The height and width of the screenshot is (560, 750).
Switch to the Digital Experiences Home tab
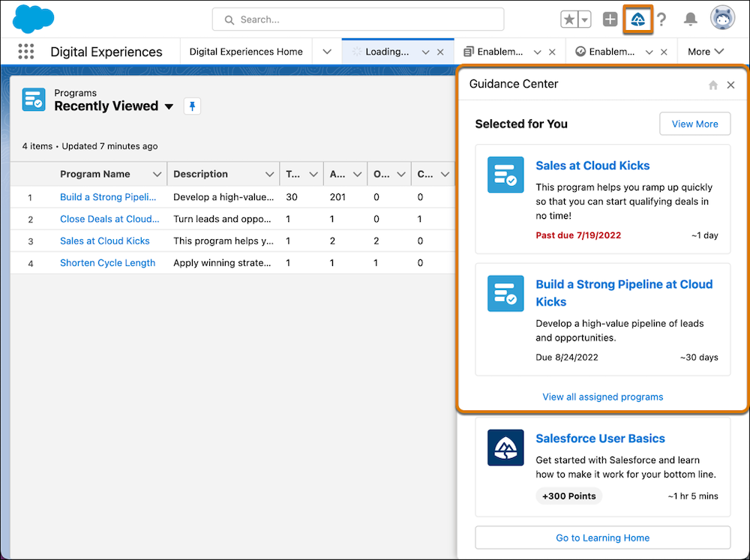[x=246, y=51]
